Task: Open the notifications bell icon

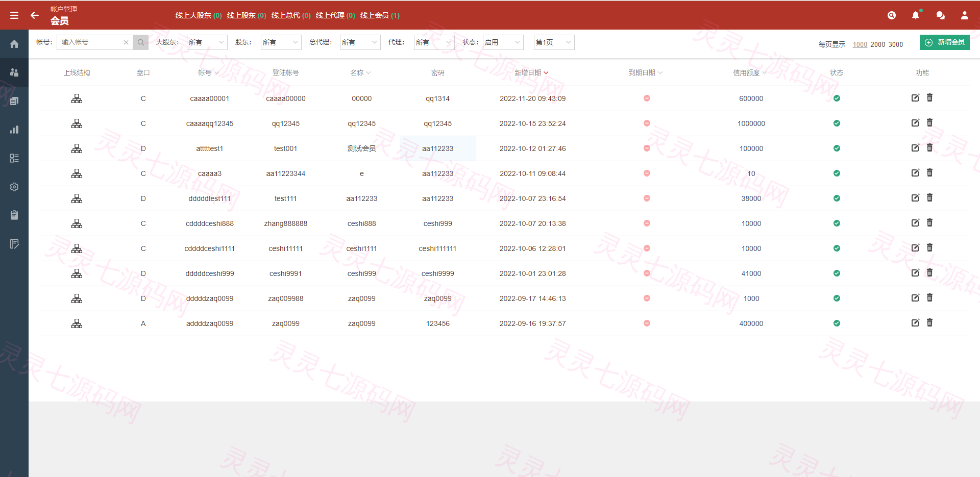Action: tap(916, 15)
